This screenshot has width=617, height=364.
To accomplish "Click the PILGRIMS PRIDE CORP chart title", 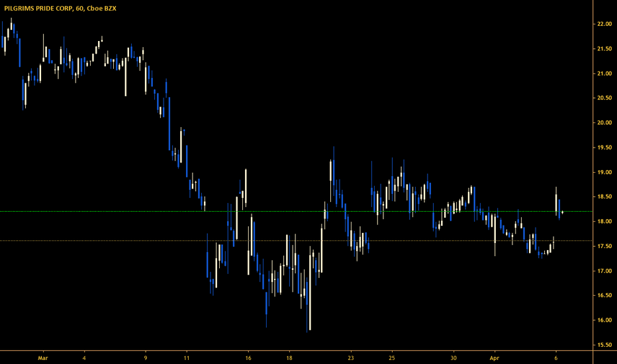I will (x=60, y=8).
